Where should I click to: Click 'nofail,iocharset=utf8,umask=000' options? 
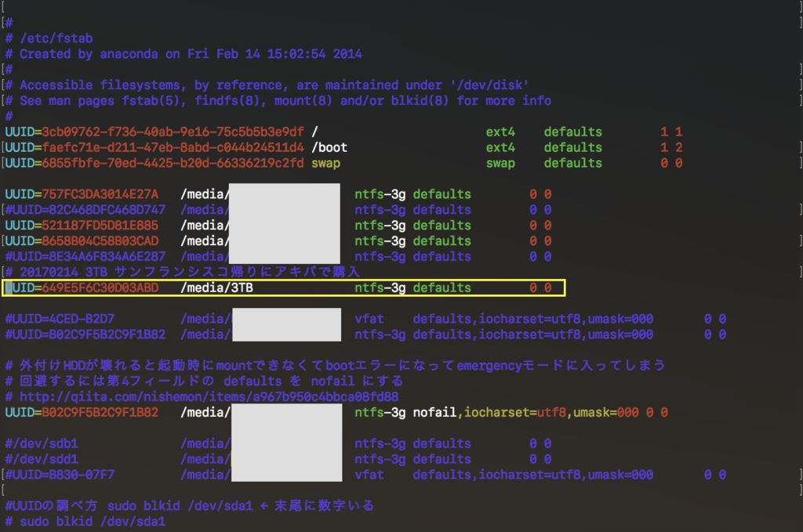526,412
